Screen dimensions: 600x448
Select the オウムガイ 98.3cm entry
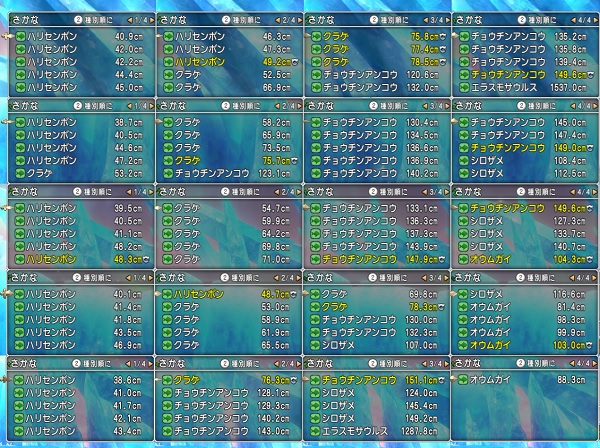point(525,319)
